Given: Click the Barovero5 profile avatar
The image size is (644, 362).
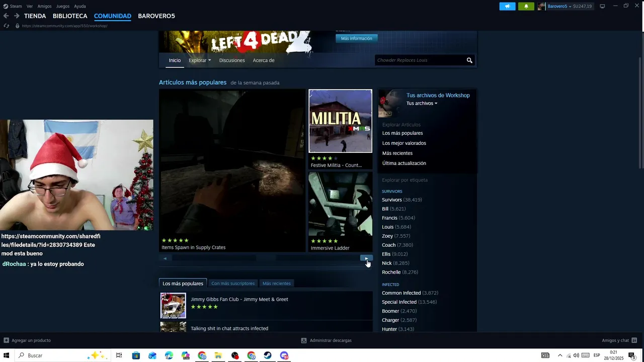Looking at the screenshot, I should (541, 6).
